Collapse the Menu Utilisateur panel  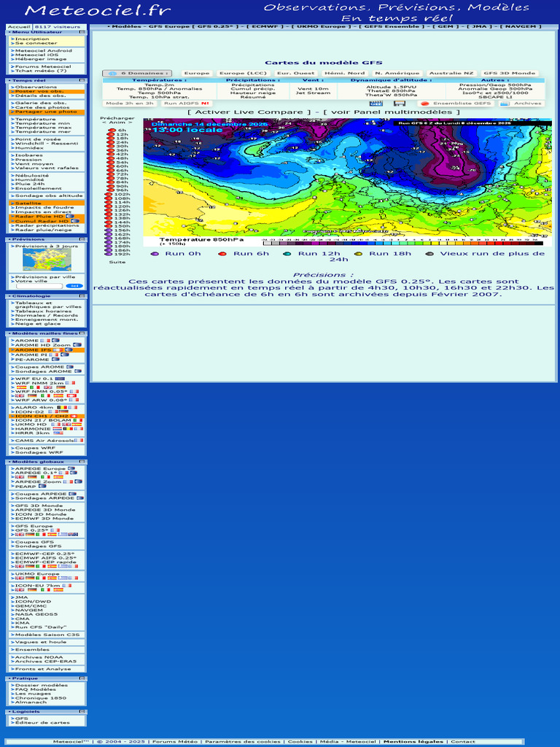(82, 32)
